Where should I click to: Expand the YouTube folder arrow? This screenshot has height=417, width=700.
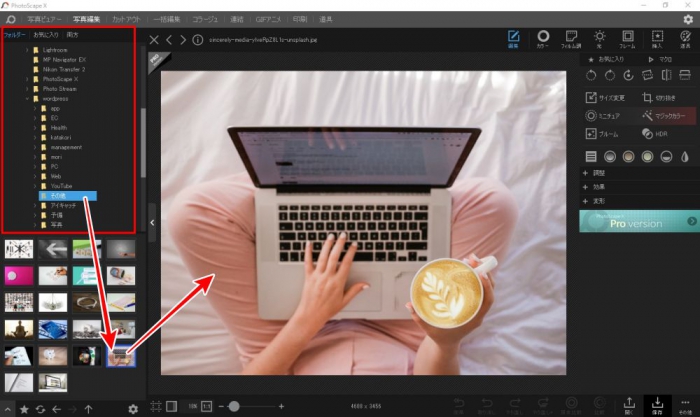pos(35,186)
